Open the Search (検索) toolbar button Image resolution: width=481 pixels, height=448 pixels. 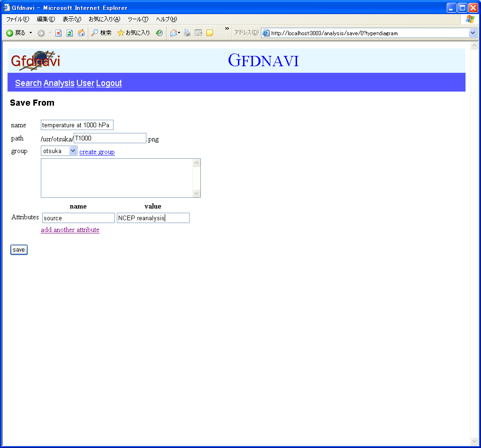101,33
